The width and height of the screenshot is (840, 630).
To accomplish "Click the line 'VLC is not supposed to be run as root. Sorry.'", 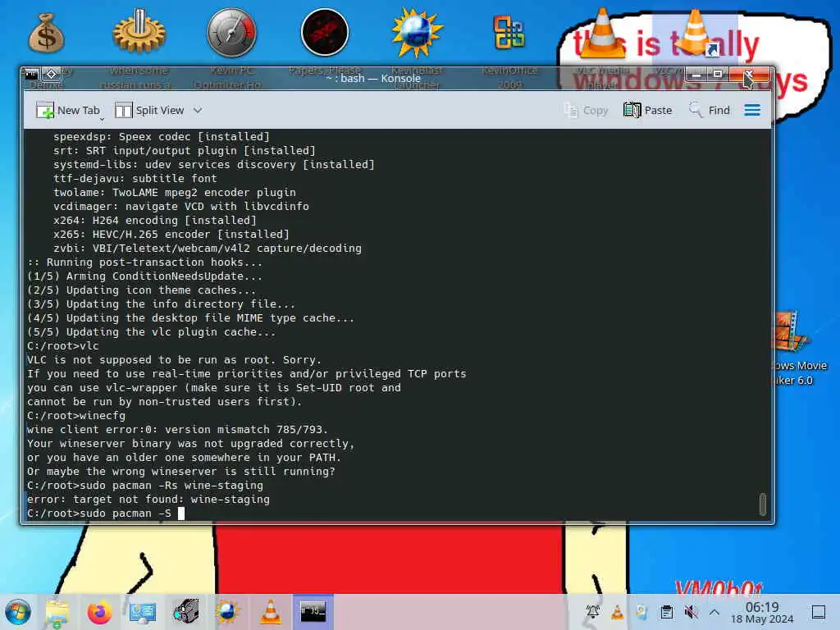I will 174,360.
